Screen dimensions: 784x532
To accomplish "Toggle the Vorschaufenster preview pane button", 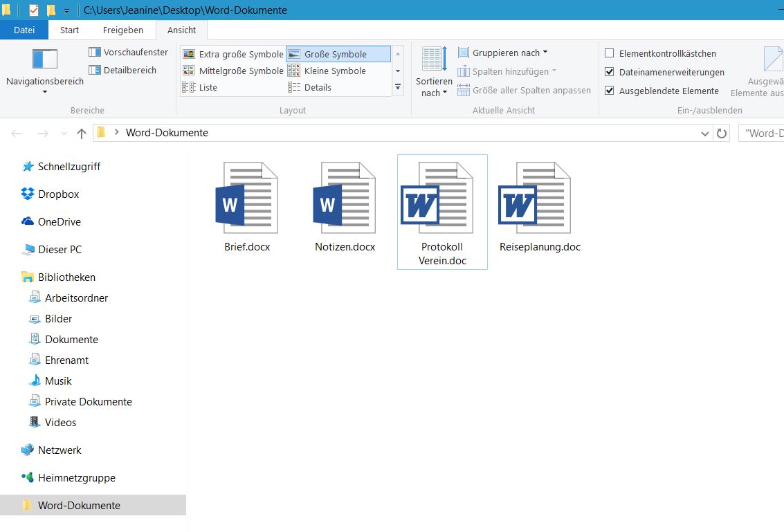I will 129,53.
